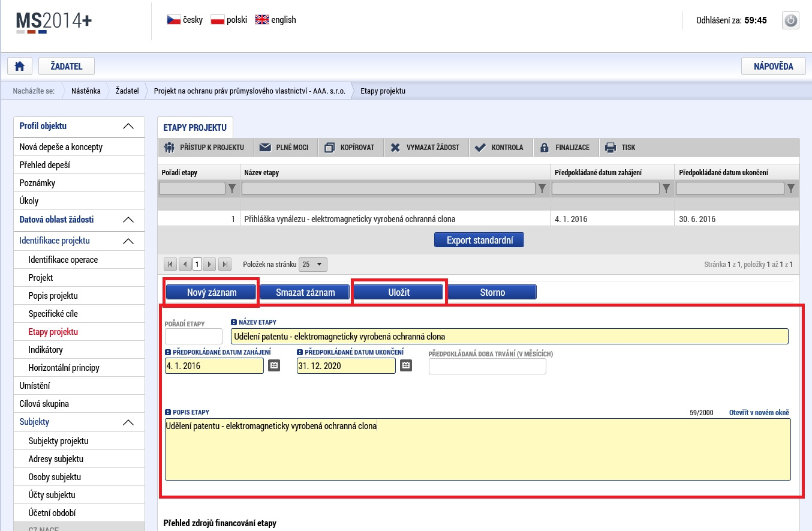The height and width of the screenshot is (531, 812).
Task: Click Export standardní button
Action: click(479, 240)
